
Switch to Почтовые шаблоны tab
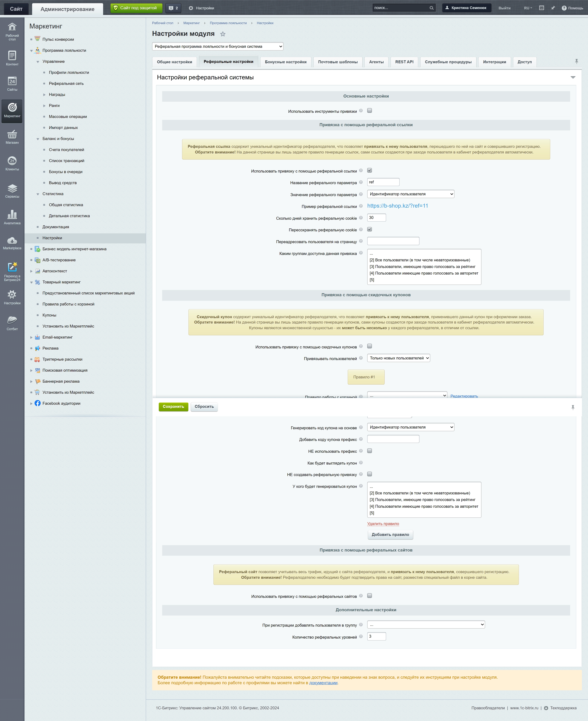338,62
